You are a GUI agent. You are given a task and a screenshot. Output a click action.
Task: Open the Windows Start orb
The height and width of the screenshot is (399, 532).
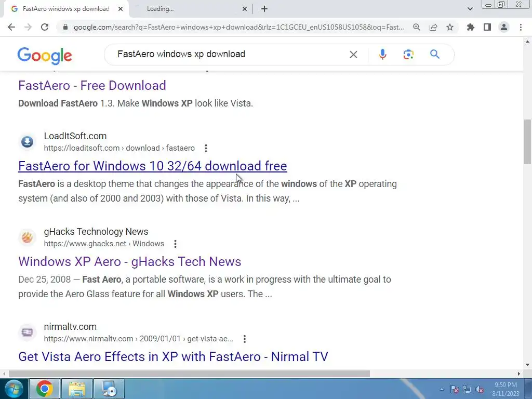pyautogui.click(x=13, y=389)
